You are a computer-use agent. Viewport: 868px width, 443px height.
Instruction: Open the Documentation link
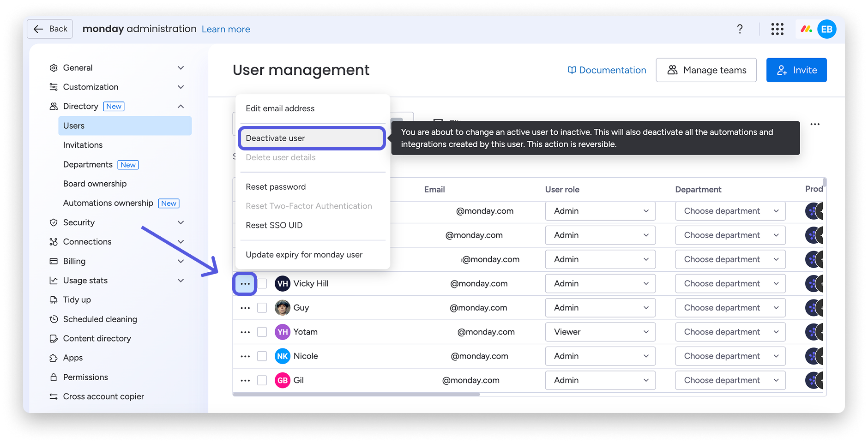click(x=607, y=70)
